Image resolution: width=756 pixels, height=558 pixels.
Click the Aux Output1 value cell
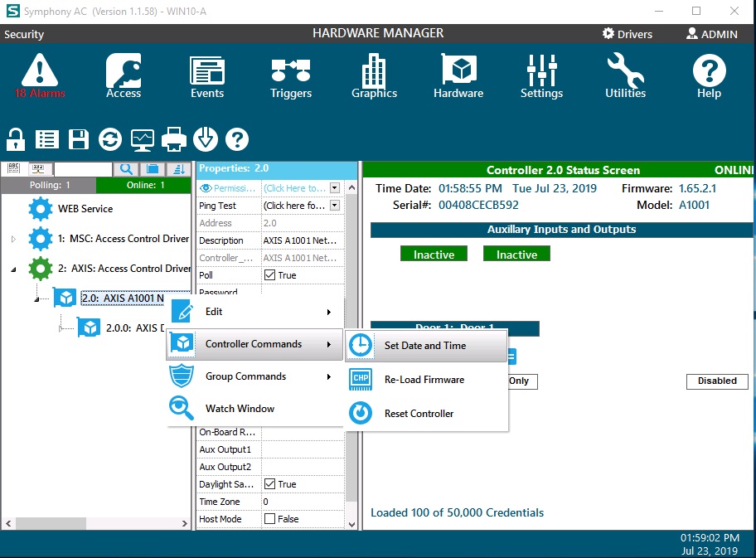point(303,449)
